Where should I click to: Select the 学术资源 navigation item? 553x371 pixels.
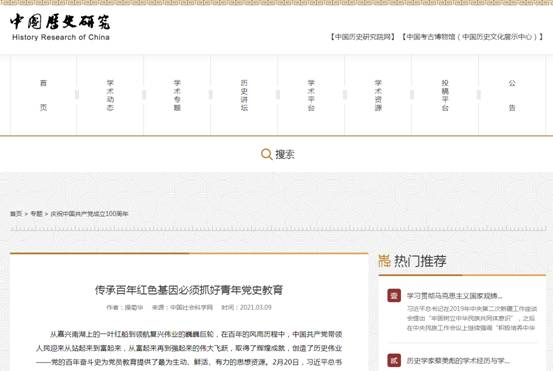point(378,95)
